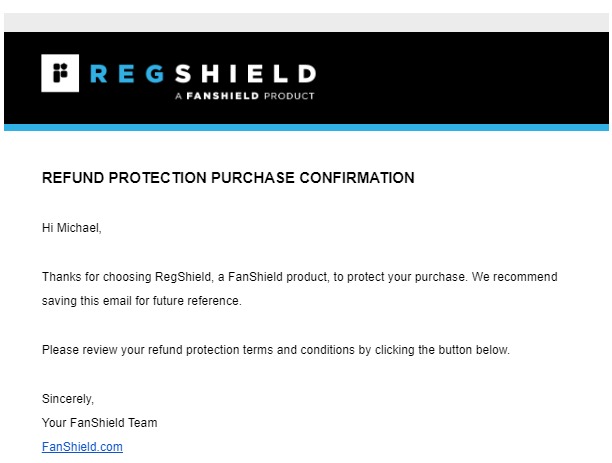Click the 'Hi Michael,' greeting
The image size is (612, 463).
click(x=71, y=228)
